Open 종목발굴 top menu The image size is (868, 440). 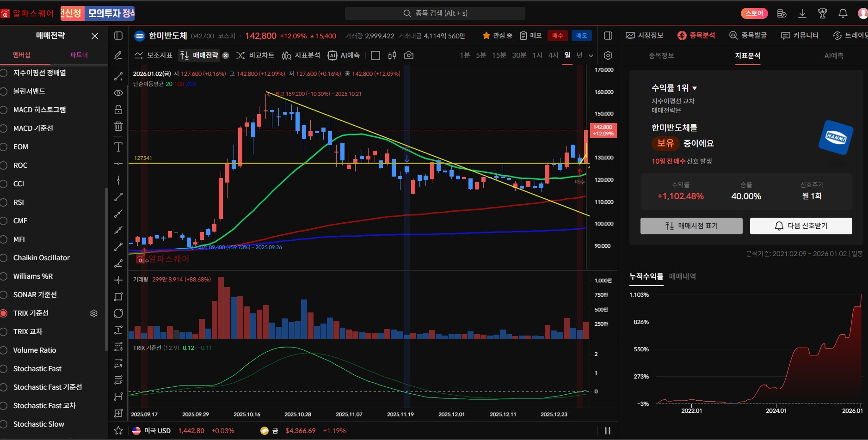pyautogui.click(x=748, y=36)
